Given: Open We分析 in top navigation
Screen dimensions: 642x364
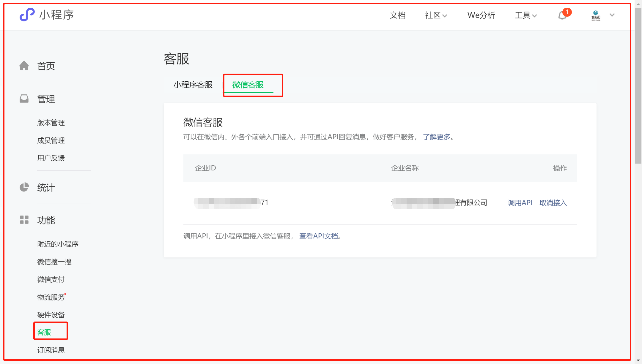Looking at the screenshot, I should coord(481,15).
